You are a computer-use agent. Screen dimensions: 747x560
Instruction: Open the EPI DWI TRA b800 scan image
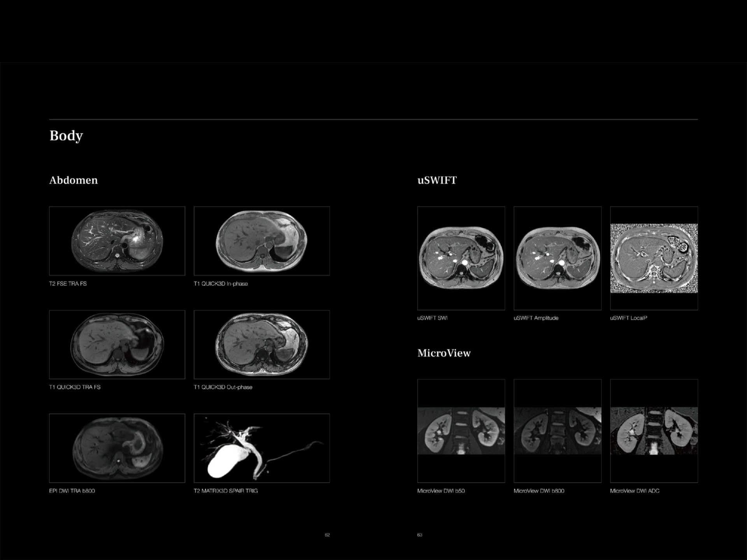[x=117, y=447]
